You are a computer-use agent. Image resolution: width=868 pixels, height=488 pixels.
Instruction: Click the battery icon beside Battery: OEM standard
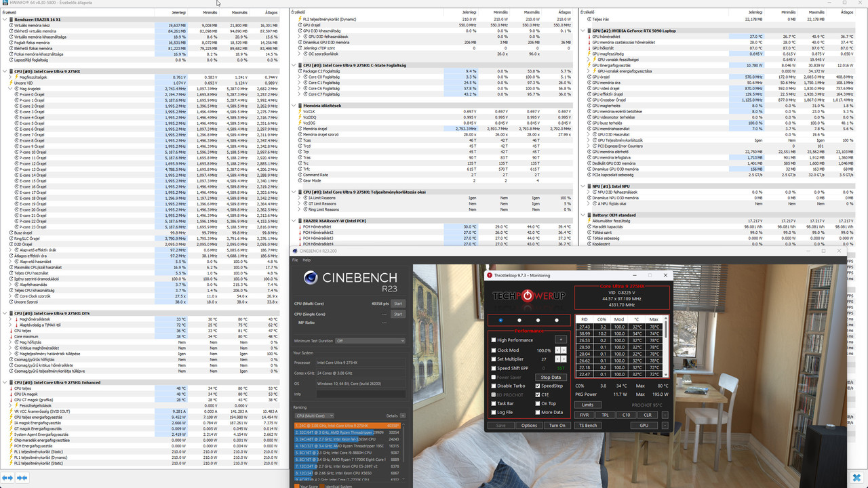[590, 215]
